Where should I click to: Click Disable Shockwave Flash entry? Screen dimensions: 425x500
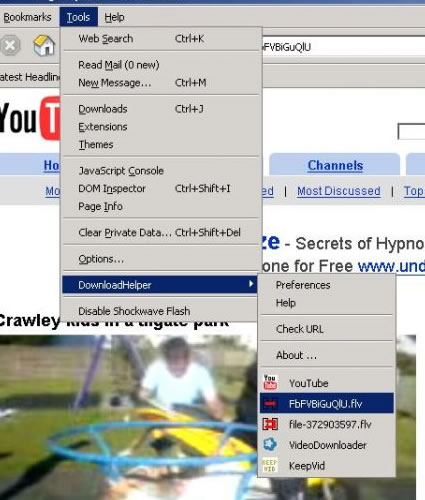159,311
